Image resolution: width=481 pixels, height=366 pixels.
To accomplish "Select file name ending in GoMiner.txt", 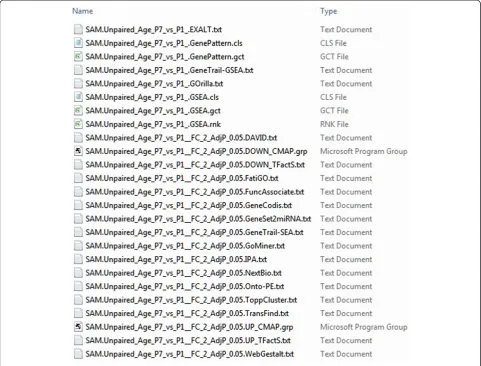I will point(185,246).
